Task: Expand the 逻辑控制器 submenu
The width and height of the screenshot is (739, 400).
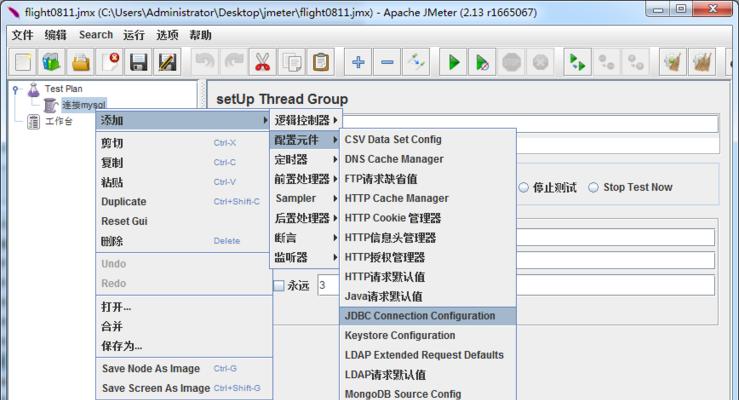Action: (305, 120)
